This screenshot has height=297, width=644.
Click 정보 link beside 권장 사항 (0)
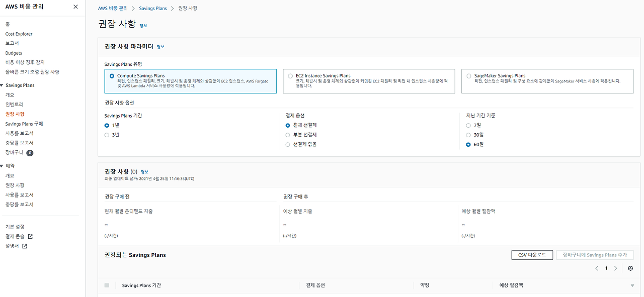point(144,172)
